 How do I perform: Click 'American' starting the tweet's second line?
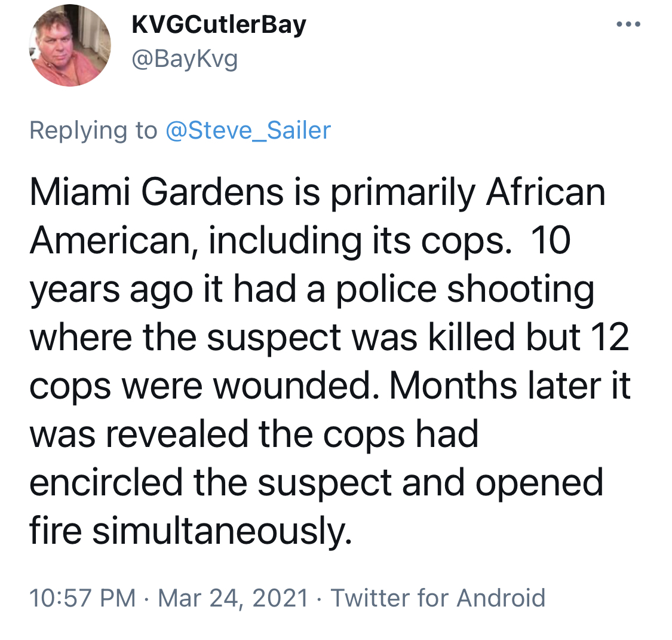pyautogui.click(x=110, y=240)
